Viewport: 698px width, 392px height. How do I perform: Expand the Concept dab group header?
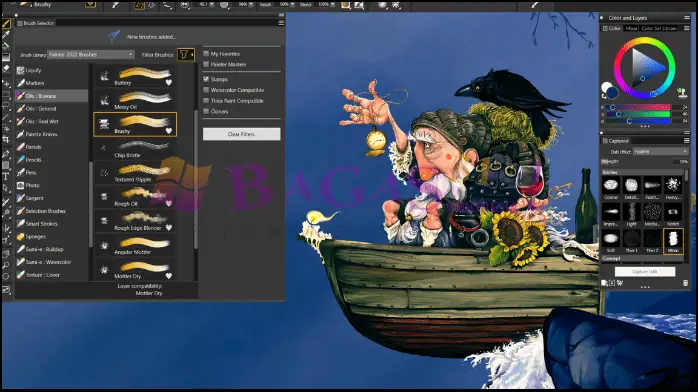(643, 258)
